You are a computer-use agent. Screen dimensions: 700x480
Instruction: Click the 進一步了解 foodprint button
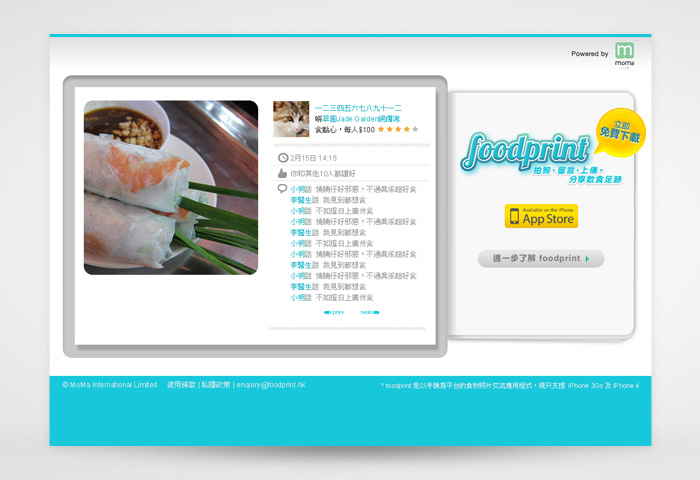pyautogui.click(x=541, y=259)
